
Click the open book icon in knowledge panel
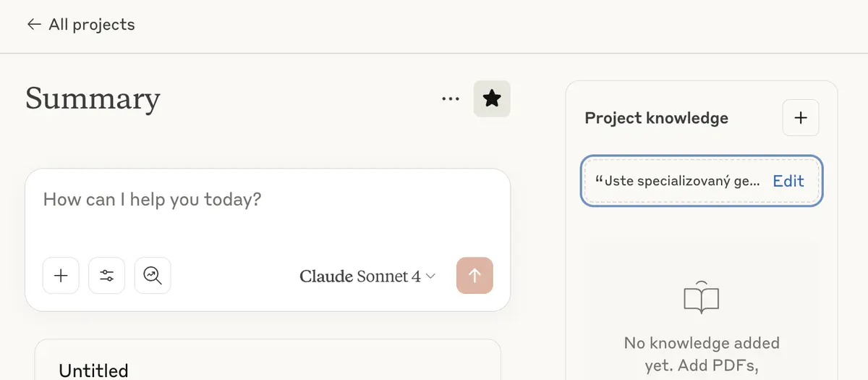pyautogui.click(x=702, y=298)
